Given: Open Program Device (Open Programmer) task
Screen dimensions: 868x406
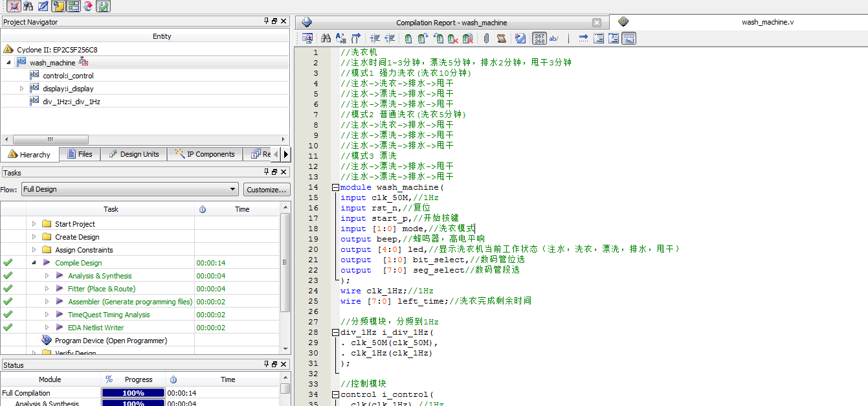Looking at the screenshot, I should 111,341.
